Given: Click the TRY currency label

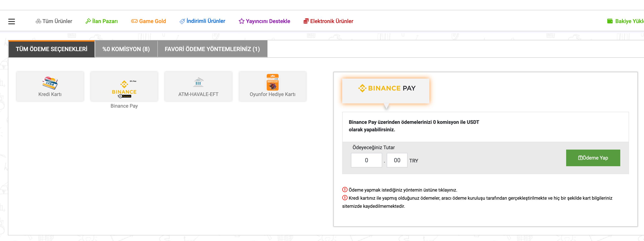Looking at the screenshot, I should [414, 161].
